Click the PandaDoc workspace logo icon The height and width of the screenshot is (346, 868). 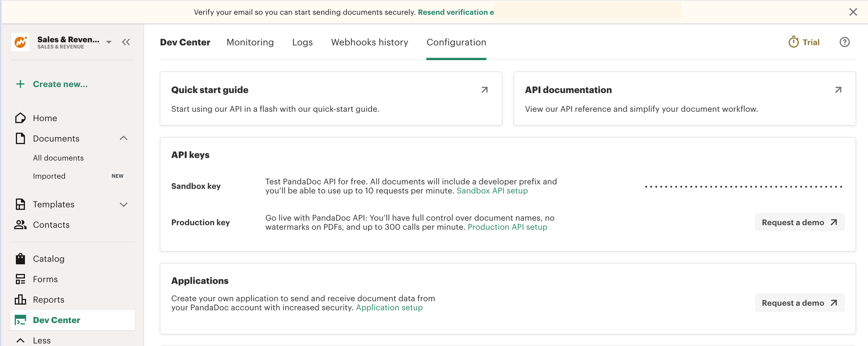coord(20,42)
